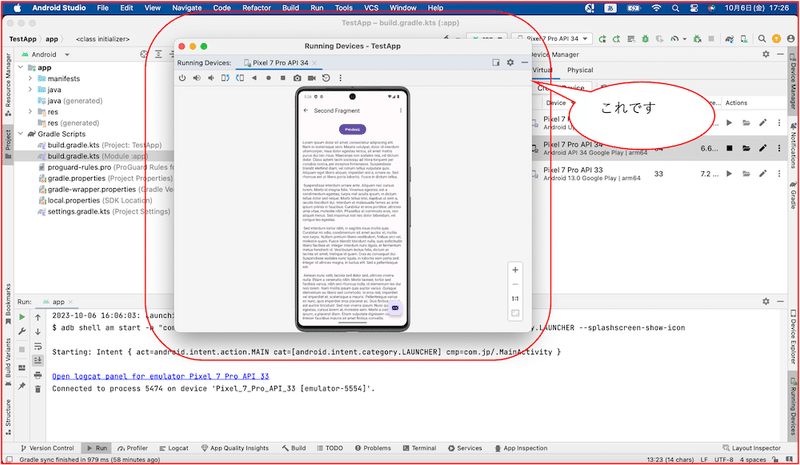Image resolution: width=800 pixels, height=465 pixels.
Task: Expand the java folder chevron
Action: (x=30, y=89)
